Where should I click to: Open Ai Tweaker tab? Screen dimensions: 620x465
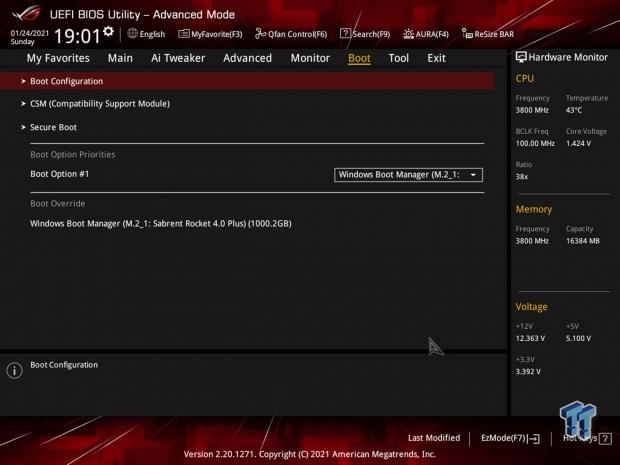coord(178,58)
